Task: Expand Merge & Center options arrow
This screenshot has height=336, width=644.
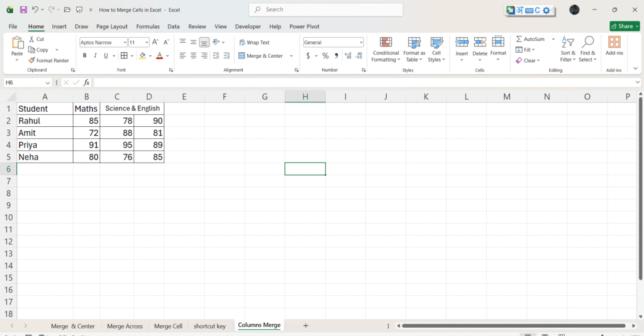Action: [291, 56]
